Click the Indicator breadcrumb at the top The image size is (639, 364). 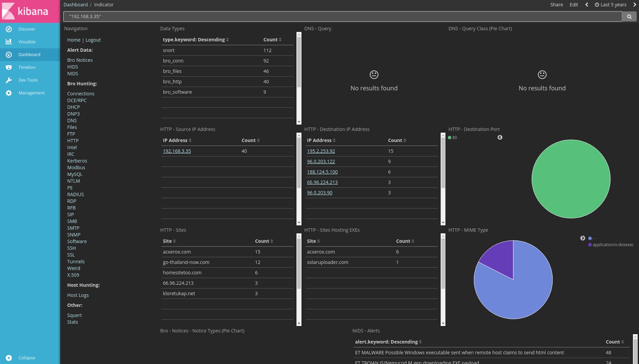(104, 4)
